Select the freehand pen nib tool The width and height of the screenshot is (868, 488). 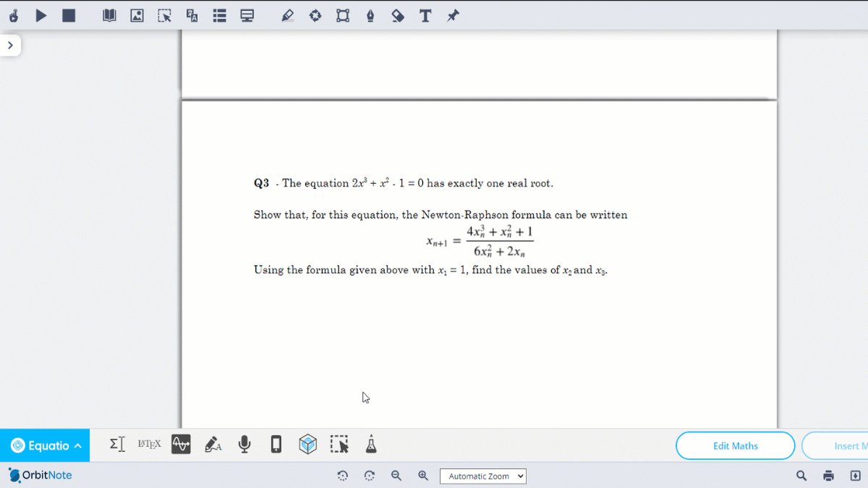coord(370,15)
